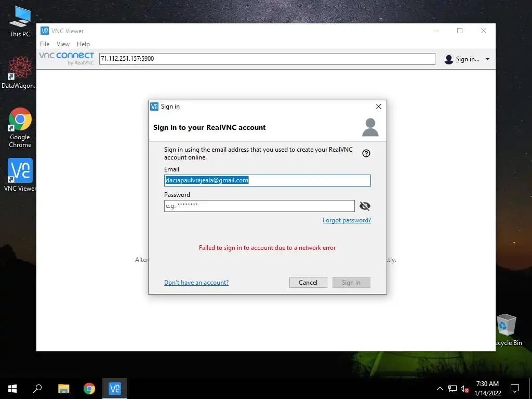Select the Google Chrome desktop shortcut

pyautogui.click(x=20, y=128)
